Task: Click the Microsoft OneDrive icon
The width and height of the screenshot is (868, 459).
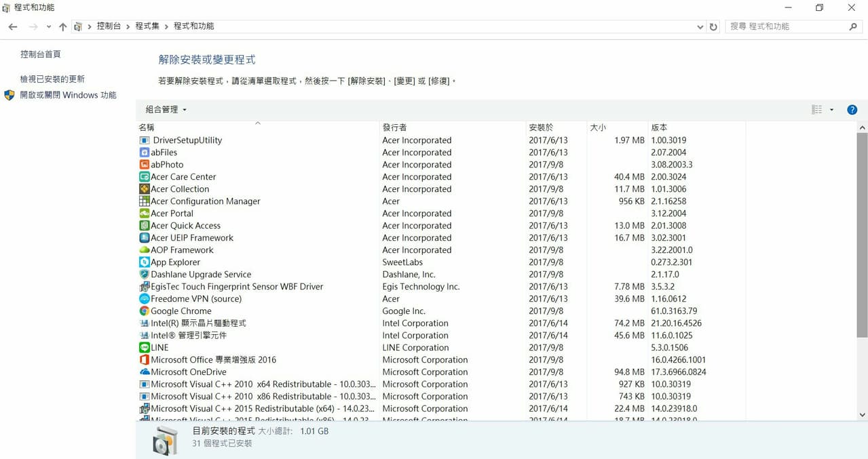Action: [144, 372]
